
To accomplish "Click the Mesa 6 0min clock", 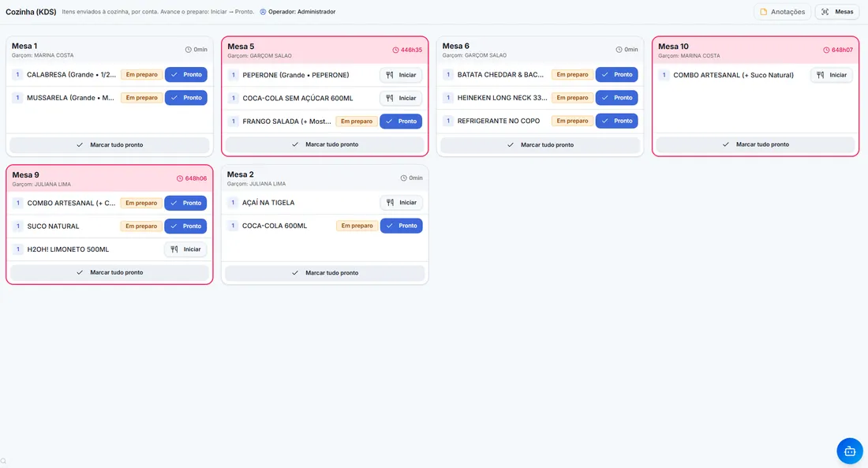I will [x=627, y=49].
